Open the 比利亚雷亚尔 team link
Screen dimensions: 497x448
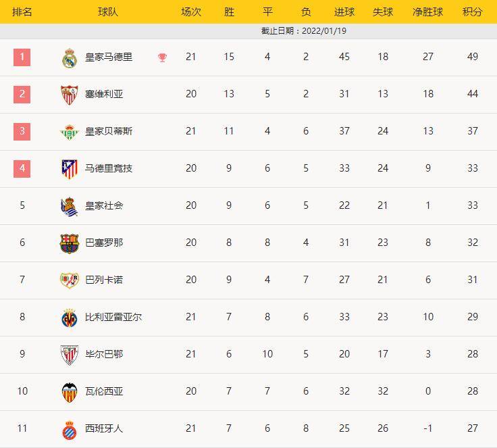(x=113, y=317)
